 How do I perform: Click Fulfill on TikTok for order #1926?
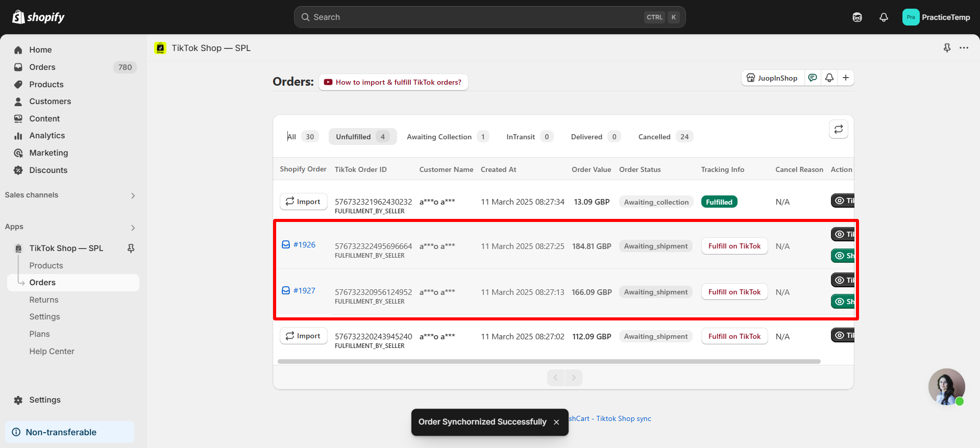(734, 246)
